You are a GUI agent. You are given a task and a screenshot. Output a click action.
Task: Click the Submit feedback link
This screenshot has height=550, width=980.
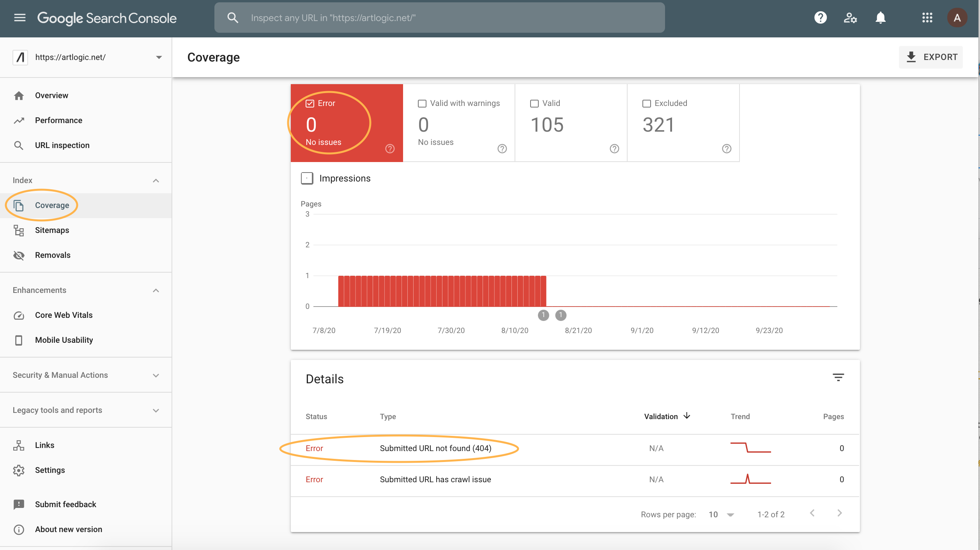click(x=65, y=505)
